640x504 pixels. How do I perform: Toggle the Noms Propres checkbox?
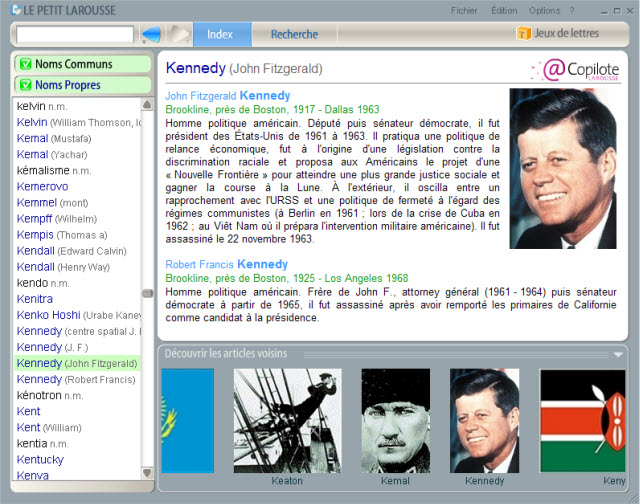(25, 85)
